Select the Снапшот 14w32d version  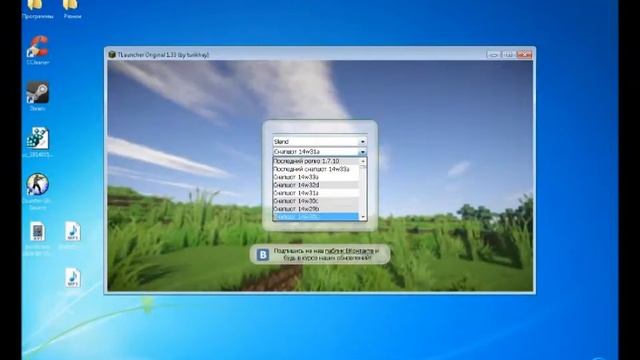[316, 185]
